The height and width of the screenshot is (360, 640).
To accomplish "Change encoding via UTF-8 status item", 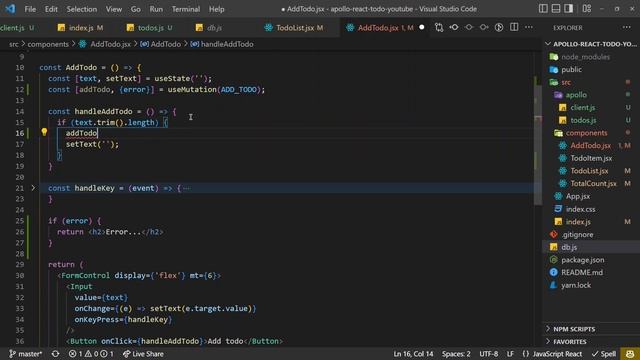I will click(489, 354).
